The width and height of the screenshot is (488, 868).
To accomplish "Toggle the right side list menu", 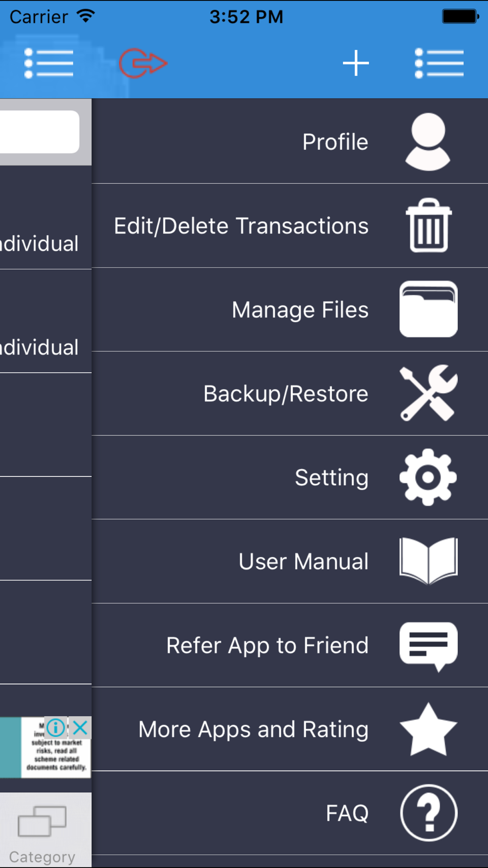I will click(439, 63).
